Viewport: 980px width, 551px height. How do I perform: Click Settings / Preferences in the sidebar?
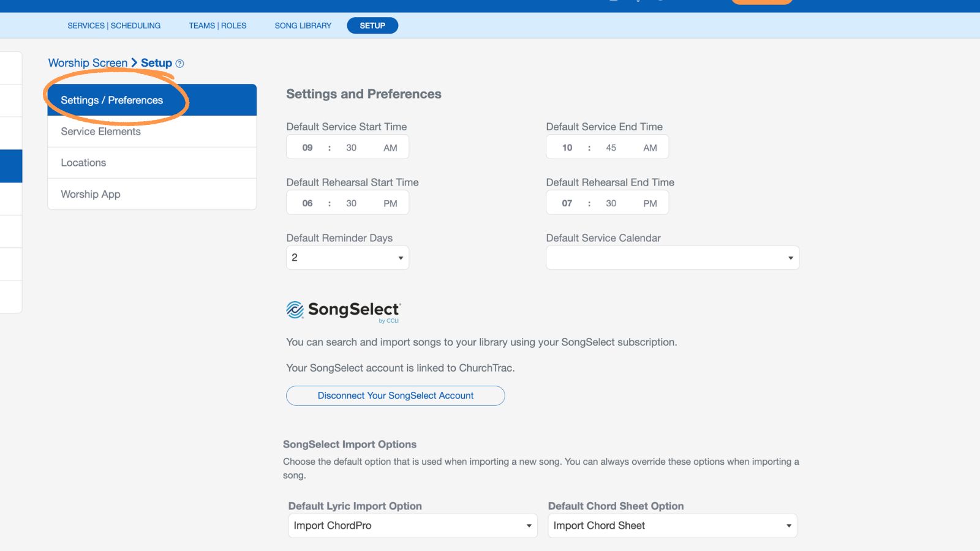111,100
